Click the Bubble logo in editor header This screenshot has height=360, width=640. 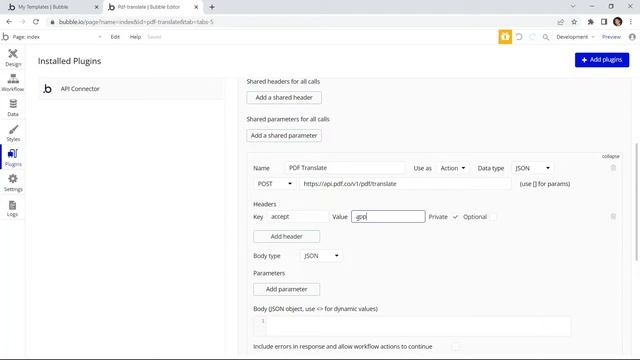[x=5, y=37]
